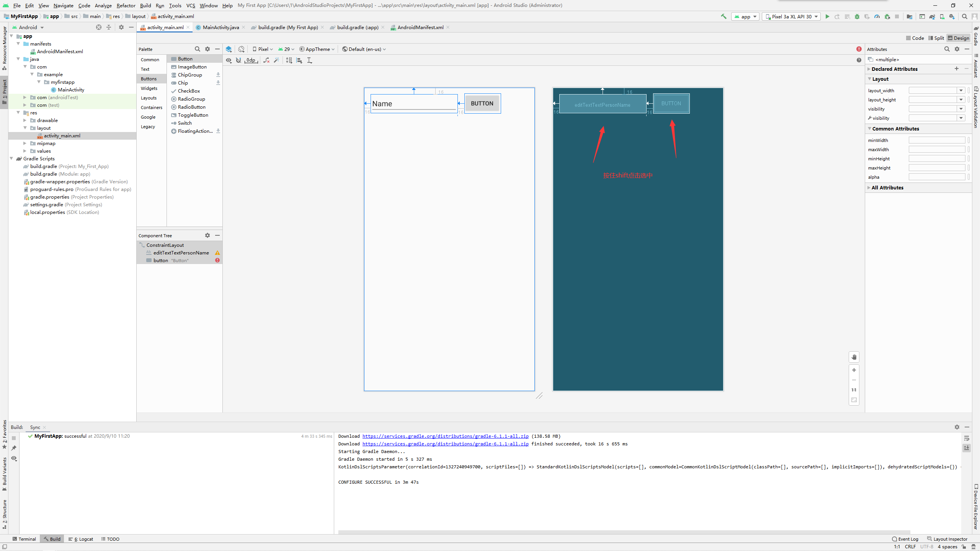Open the AppTheme dropdown
Viewport: 980px width, 551px height.
click(317, 49)
